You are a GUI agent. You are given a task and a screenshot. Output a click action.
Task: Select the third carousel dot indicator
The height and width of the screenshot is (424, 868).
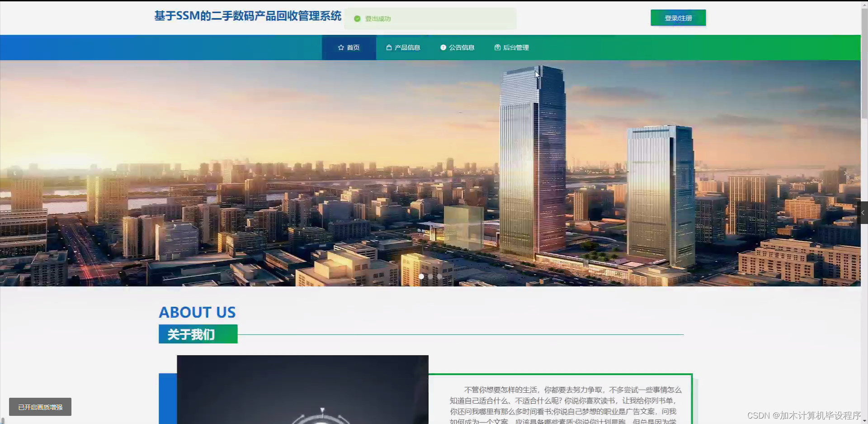click(x=439, y=276)
